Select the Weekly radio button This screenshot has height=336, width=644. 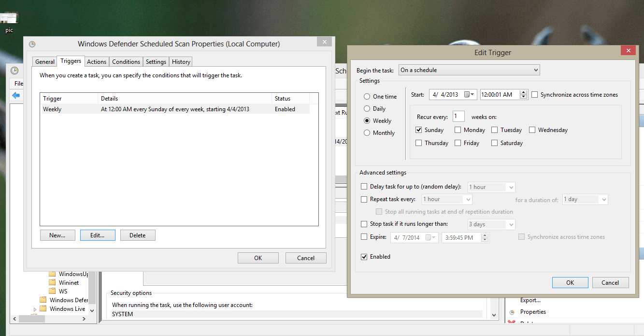(x=367, y=121)
